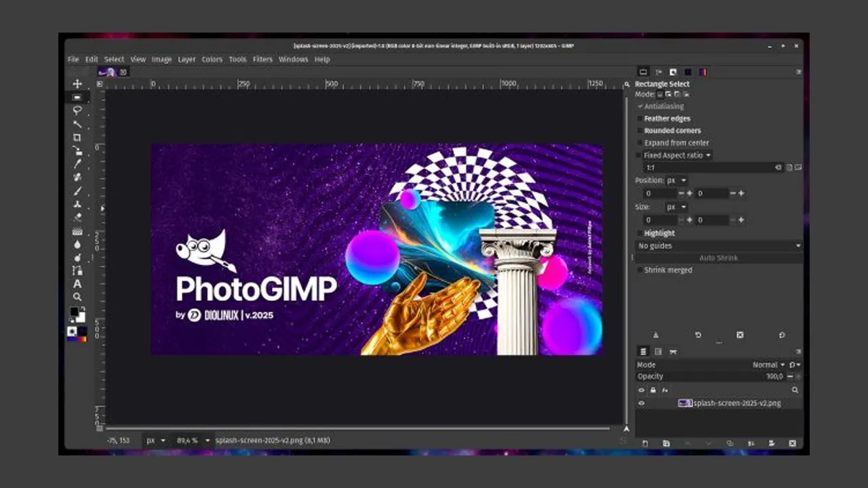Activate the Crop tool

tap(77, 137)
